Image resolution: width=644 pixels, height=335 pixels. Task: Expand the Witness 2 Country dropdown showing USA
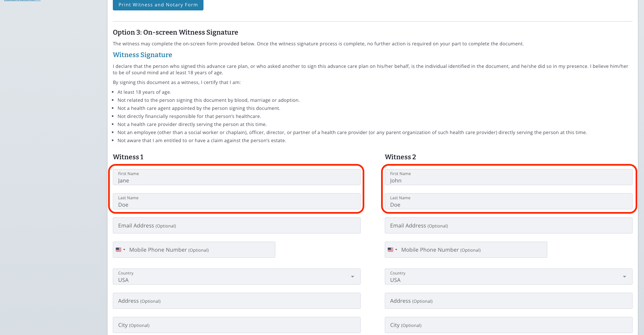click(x=624, y=276)
